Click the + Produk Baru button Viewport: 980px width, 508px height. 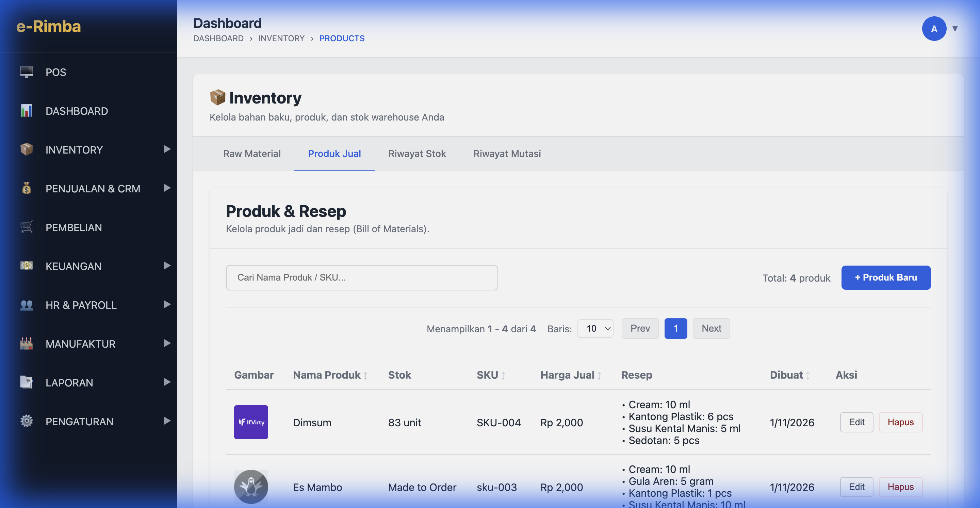tap(886, 277)
